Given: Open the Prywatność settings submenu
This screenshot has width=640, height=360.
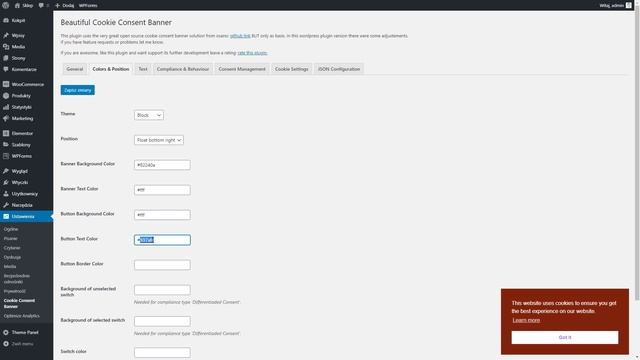Looking at the screenshot, I should click(x=15, y=291).
